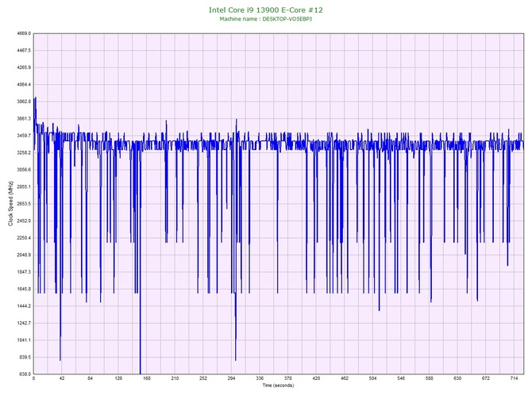Click the y-axis value 3661.3
This screenshot has width=532, height=399.
tap(24, 119)
